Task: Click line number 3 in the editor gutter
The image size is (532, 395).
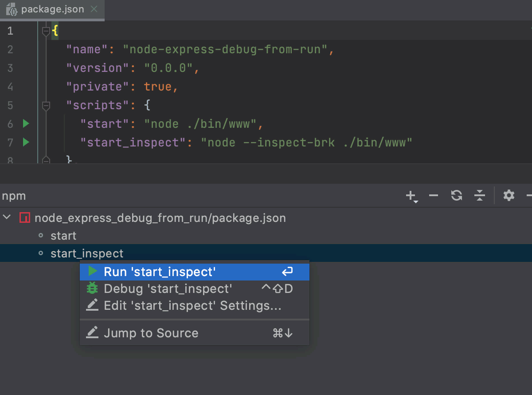Action: (10, 68)
